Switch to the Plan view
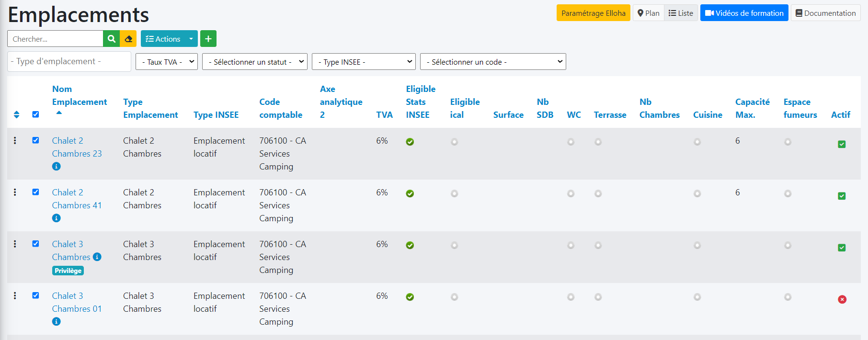Screen dimensions: 868x340 tap(649, 13)
